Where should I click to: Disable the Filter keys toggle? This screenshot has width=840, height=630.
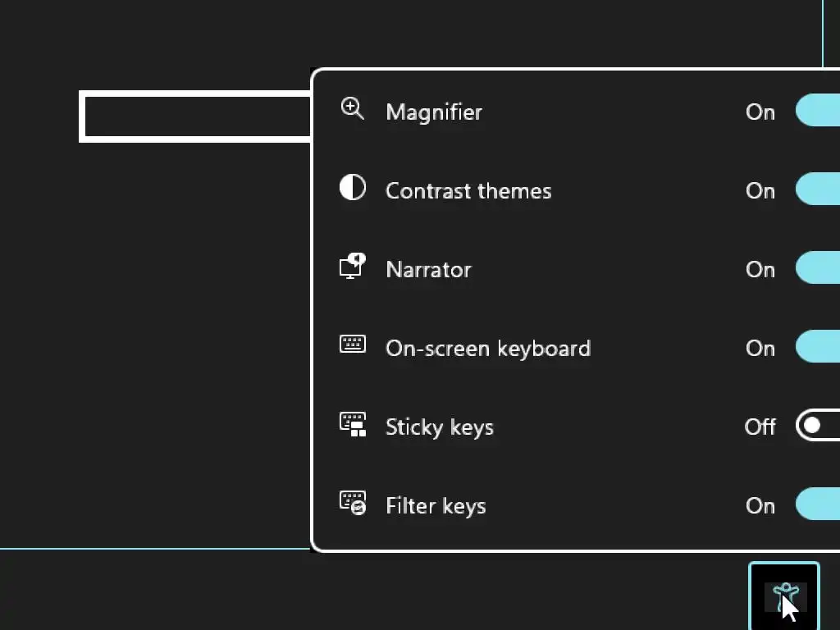[x=819, y=504]
